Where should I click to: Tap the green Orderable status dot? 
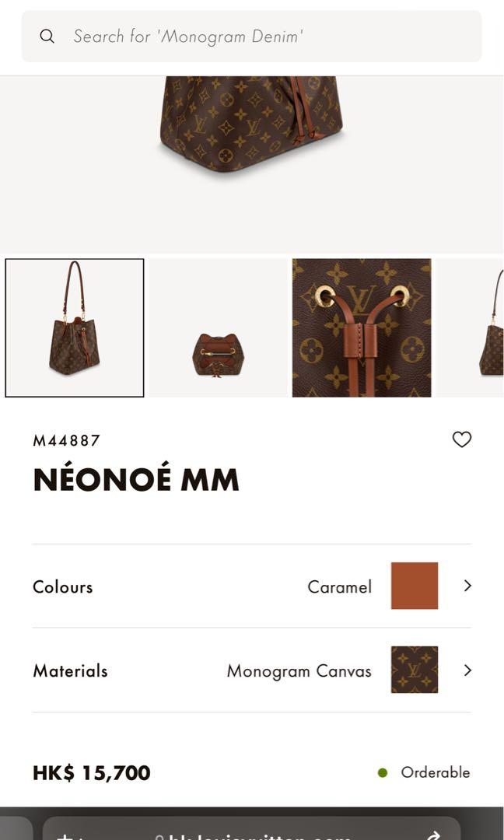coord(383,772)
